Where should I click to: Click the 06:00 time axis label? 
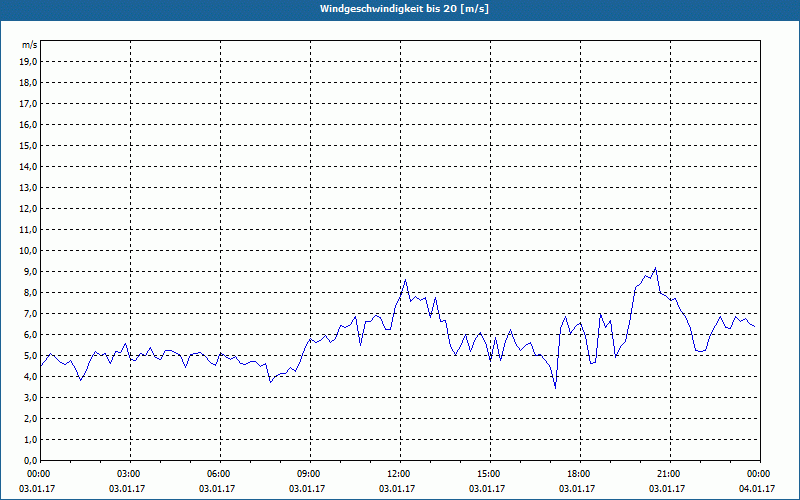coord(220,474)
